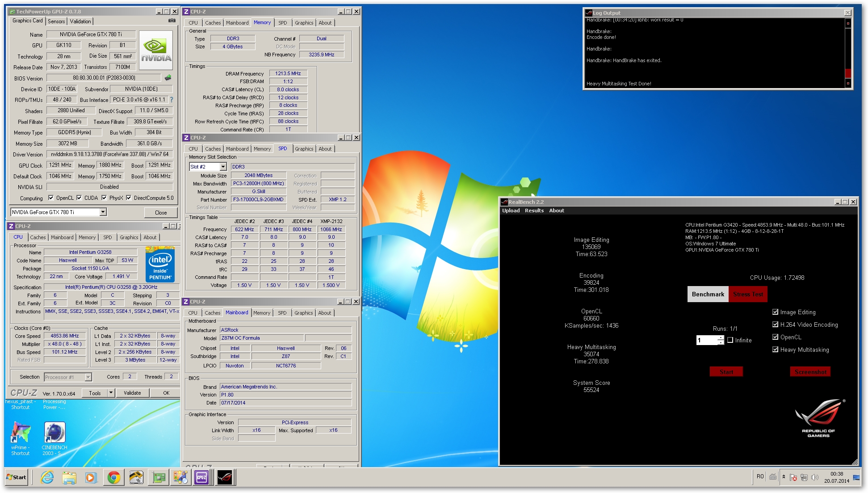
Task: Open the Slot #2 memory slot dropdown
Action: 223,167
